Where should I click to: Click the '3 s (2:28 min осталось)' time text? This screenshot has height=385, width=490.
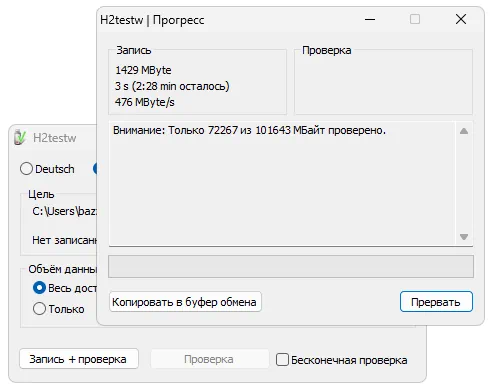point(172,86)
